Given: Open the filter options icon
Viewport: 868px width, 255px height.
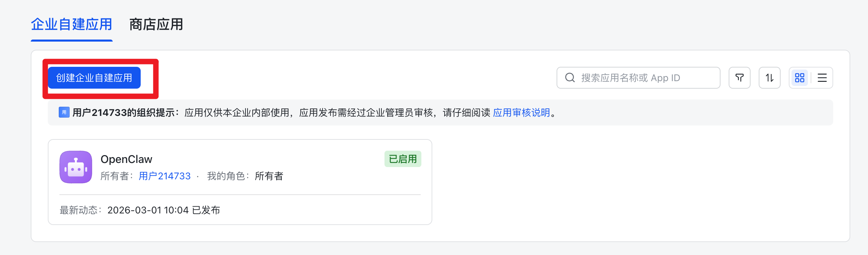Looking at the screenshot, I should tap(739, 78).
